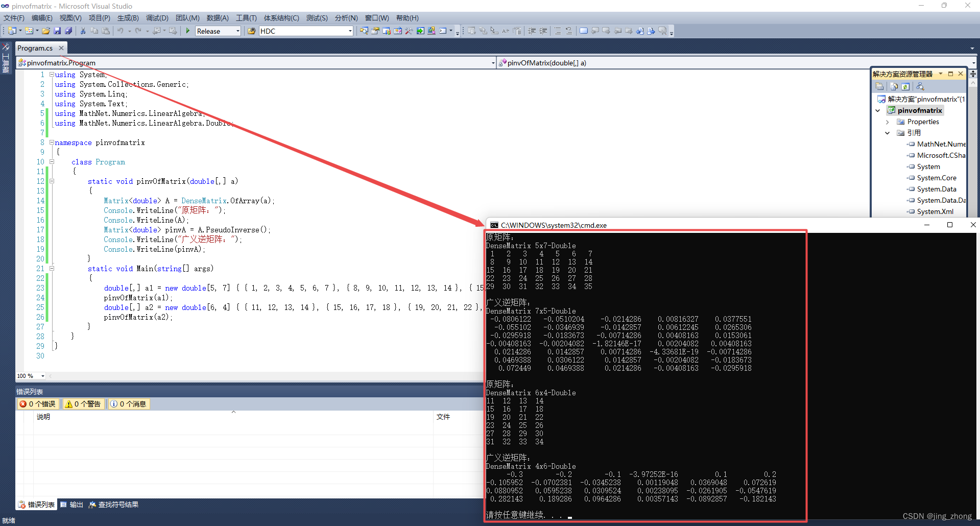Viewport: 980px width, 526px height.
Task: Toggle the 0 个错误 errors filter
Action: pyautogui.click(x=38, y=404)
